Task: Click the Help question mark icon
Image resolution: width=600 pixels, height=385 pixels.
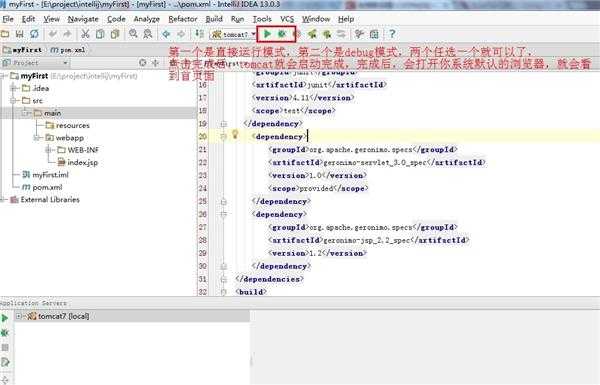Action: (392, 34)
